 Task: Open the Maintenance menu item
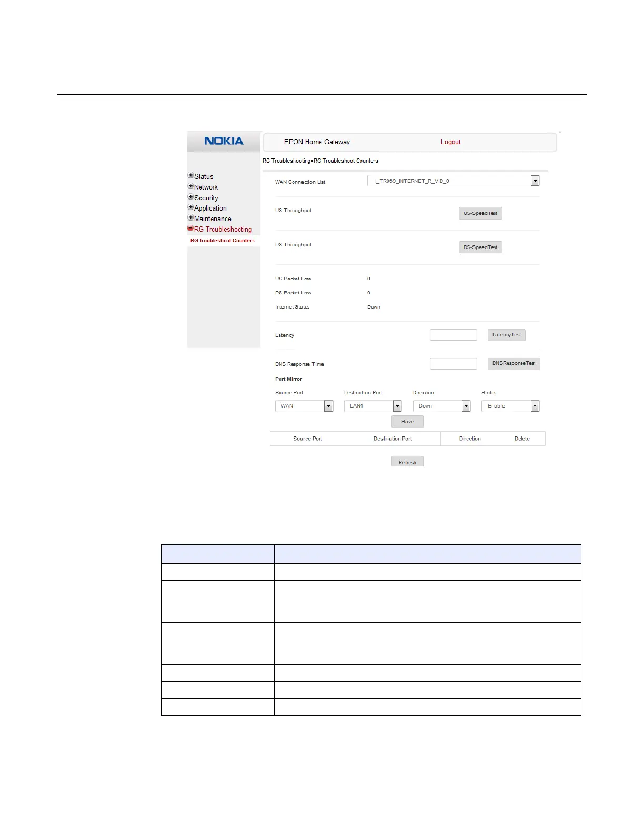(213, 219)
